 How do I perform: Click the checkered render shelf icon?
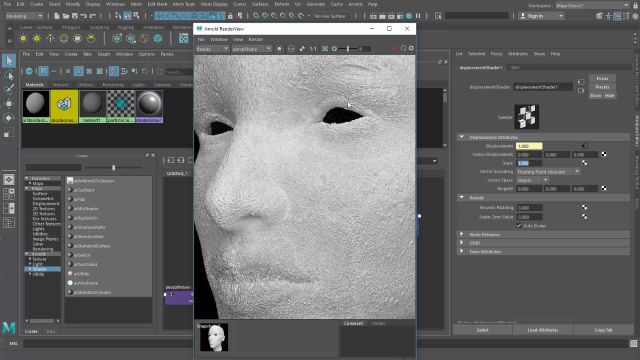[x=184, y=38]
